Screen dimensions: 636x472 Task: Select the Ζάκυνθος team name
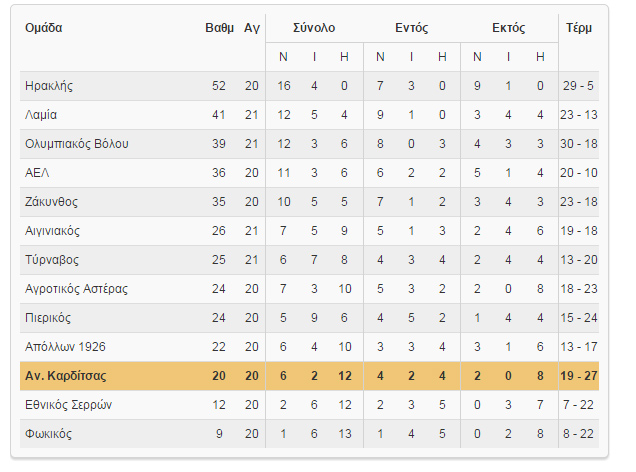[x=51, y=202]
